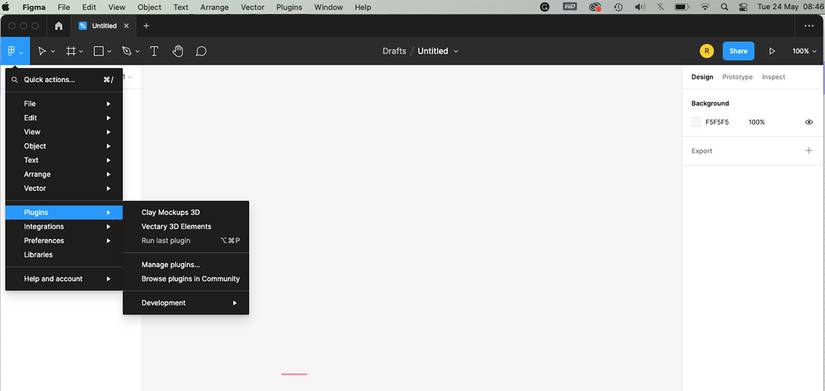Open the 100% zoom dropdown
Image resolution: width=825 pixels, height=391 pixels.
point(804,51)
